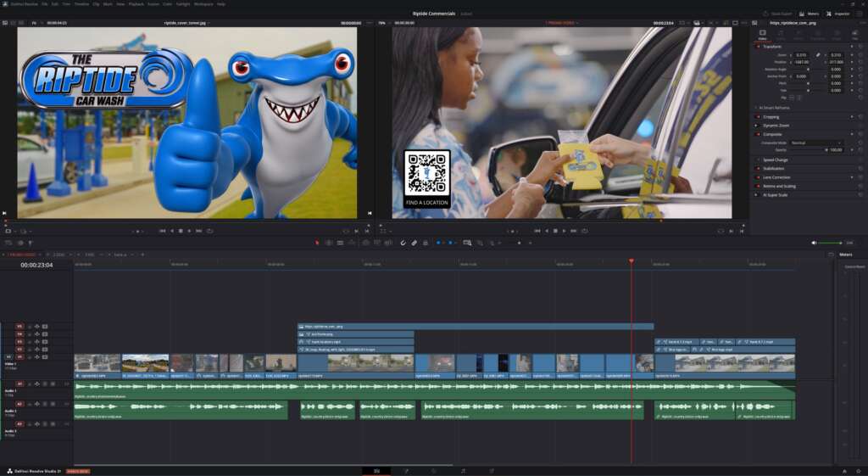Go to last frame in source viewer
Viewport: 868px width, 476px height.
pyautogui.click(x=198, y=231)
